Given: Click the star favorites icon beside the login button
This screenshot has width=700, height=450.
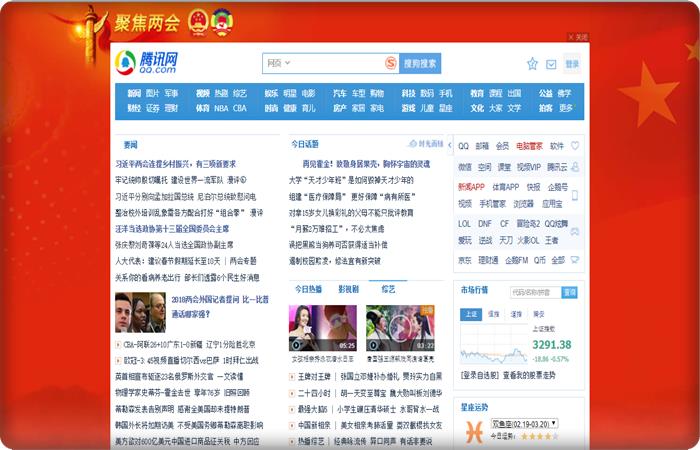Looking at the screenshot, I should pyautogui.click(x=532, y=64).
